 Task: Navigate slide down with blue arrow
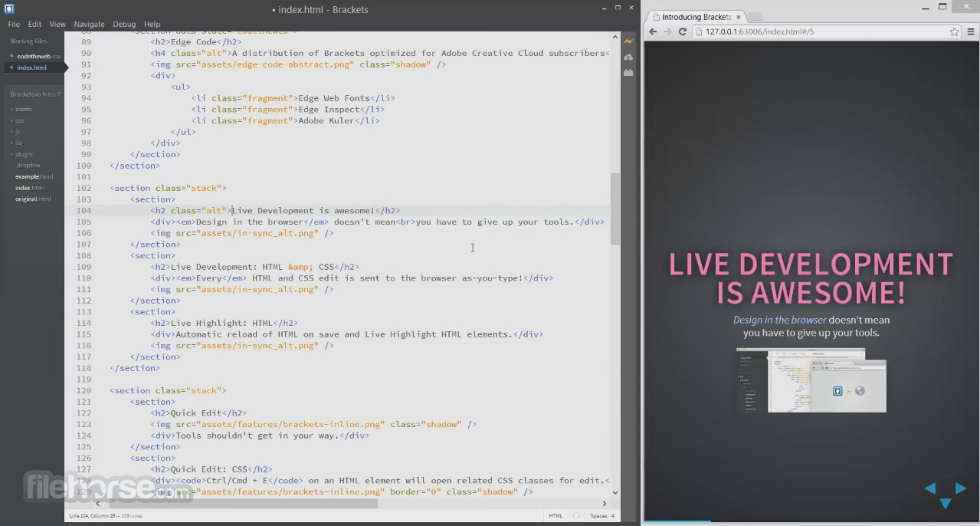(x=945, y=504)
